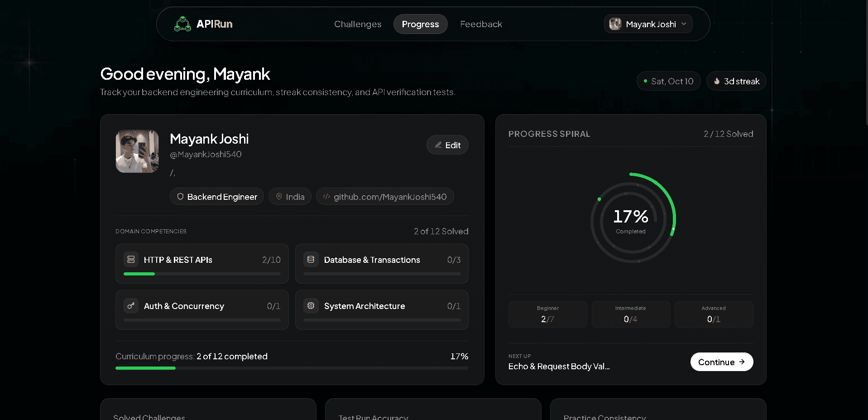Screen dimensions: 868x420
Task: Expand the Mayank Joshi account dropdown
Action: point(648,24)
